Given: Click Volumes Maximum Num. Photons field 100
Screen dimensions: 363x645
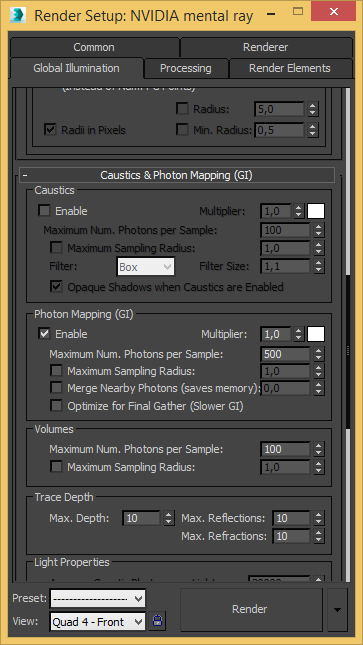Looking at the screenshot, I should pyautogui.click(x=285, y=449).
